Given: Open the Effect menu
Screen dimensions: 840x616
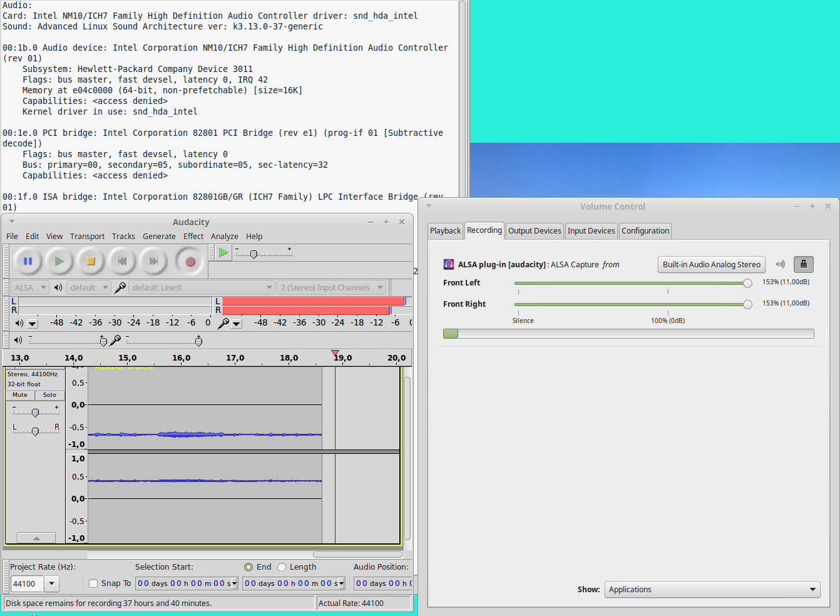Looking at the screenshot, I should [193, 237].
